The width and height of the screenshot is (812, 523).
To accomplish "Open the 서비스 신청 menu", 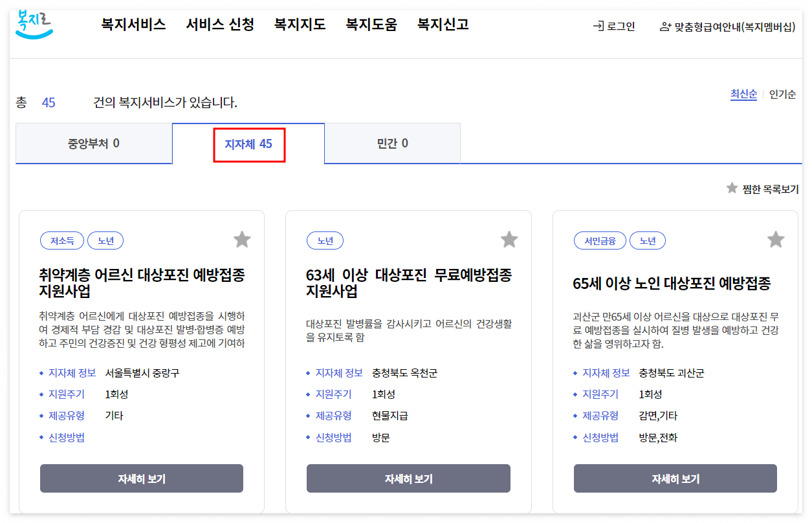I will [220, 25].
